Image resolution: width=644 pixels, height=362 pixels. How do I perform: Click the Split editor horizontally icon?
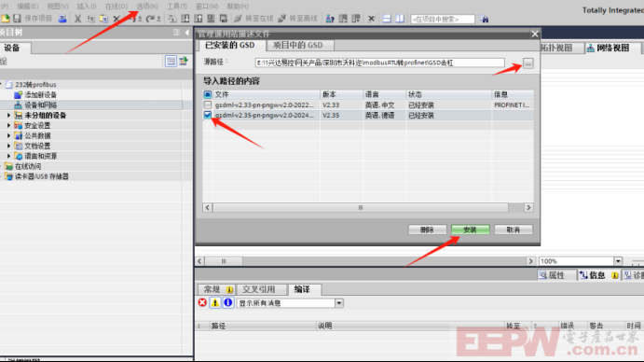pos(387,19)
